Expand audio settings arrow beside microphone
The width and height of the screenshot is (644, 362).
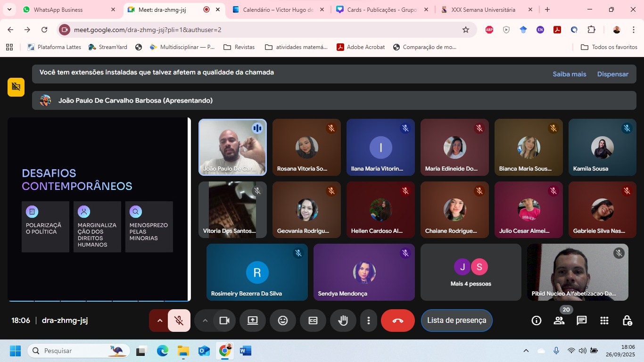(x=159, y=321)
